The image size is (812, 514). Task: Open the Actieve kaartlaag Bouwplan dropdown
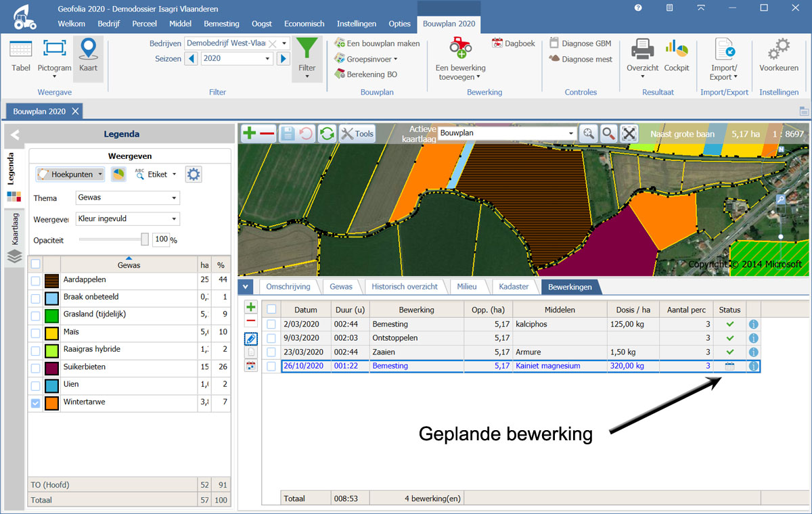pos(572,134)
